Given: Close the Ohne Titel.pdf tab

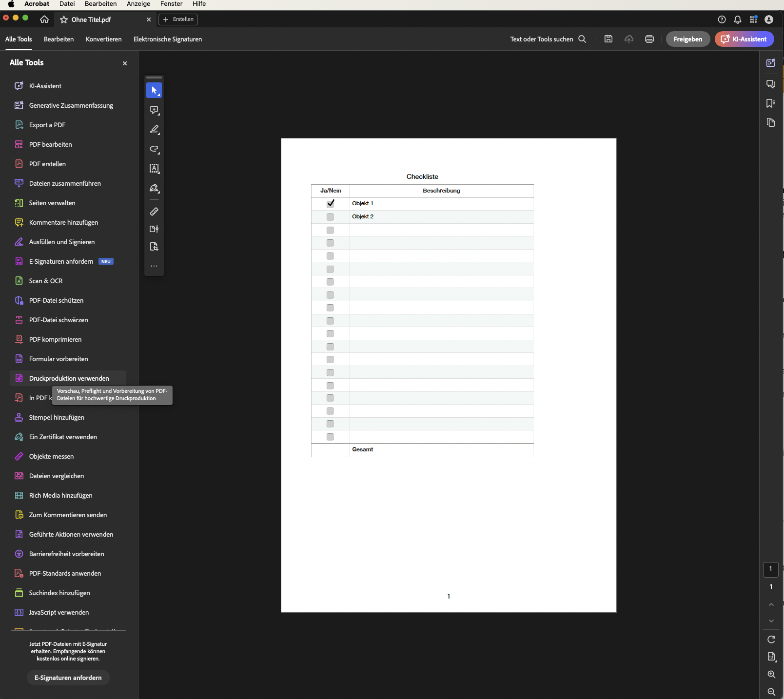Looking at the screenshot, I should [x=149, y=19].
